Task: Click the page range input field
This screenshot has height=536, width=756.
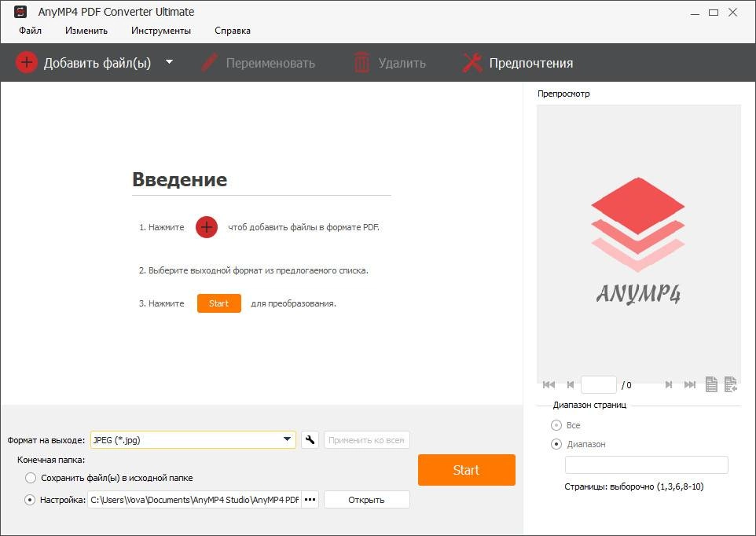Action: [647, 465]
